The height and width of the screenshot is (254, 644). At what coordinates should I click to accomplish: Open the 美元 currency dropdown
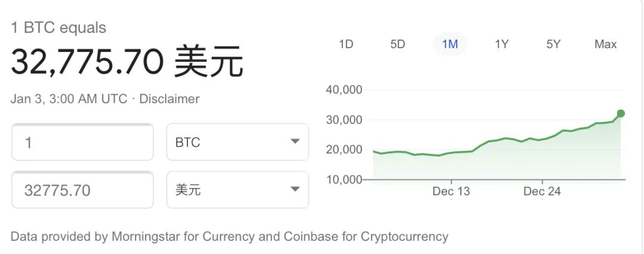coord(237,190)
